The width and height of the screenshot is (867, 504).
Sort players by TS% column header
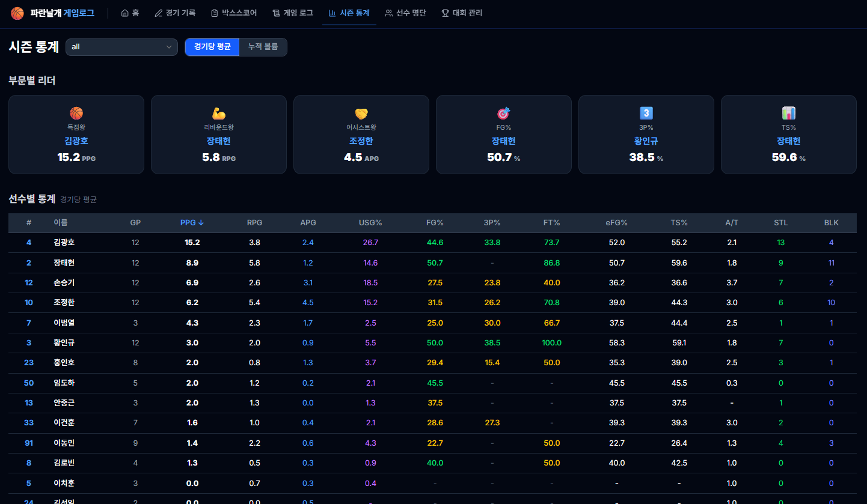[679, 223]
